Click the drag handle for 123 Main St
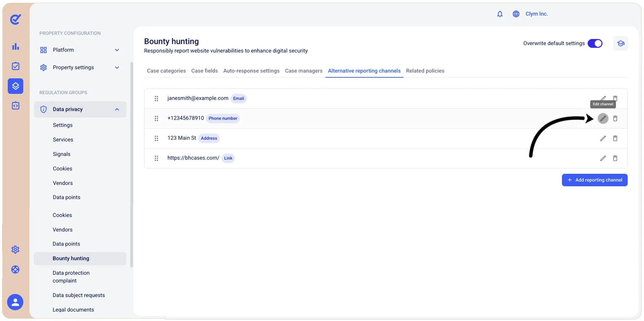This screenshot has width=644, height=321. point(156,138)
